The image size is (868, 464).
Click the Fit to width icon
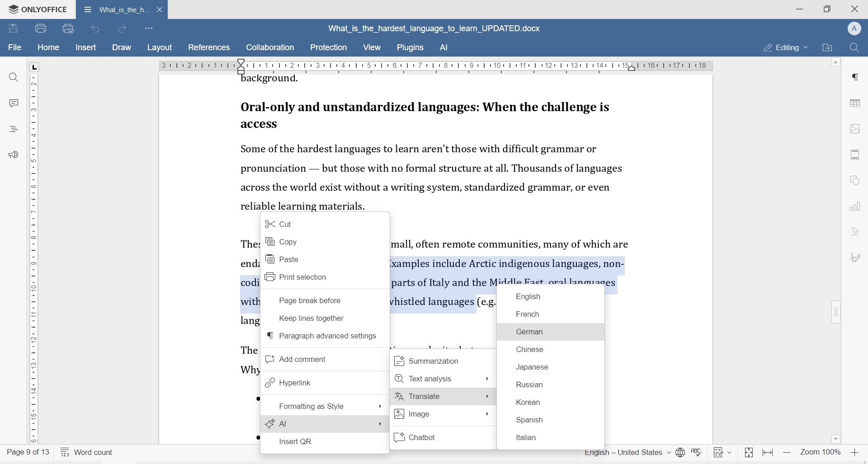(768, 452)
